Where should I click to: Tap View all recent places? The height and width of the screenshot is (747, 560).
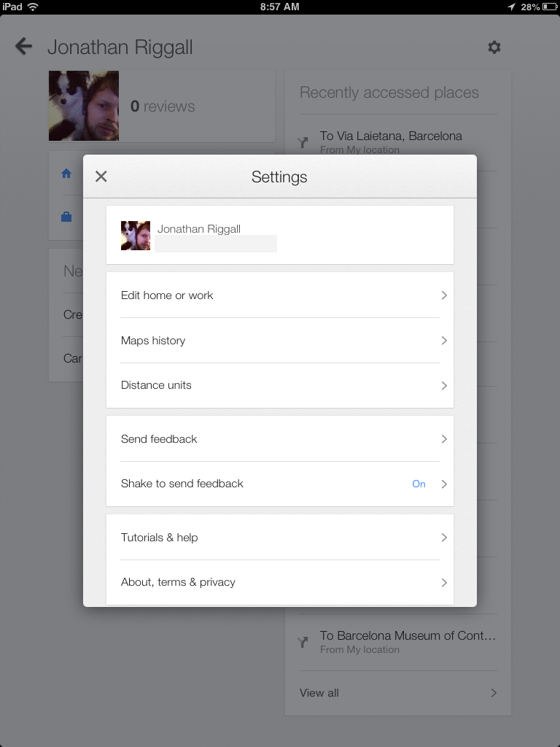[x=397, y=693]
